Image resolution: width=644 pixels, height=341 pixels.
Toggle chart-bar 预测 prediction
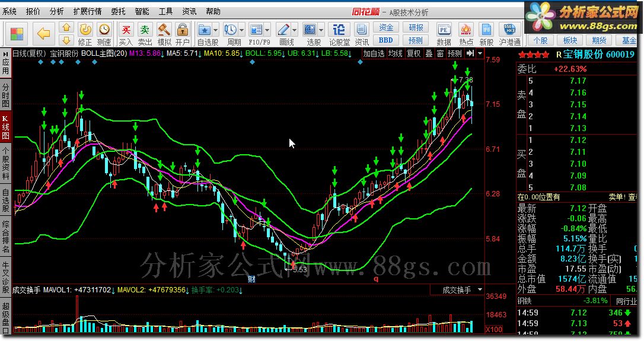[455, 53]
